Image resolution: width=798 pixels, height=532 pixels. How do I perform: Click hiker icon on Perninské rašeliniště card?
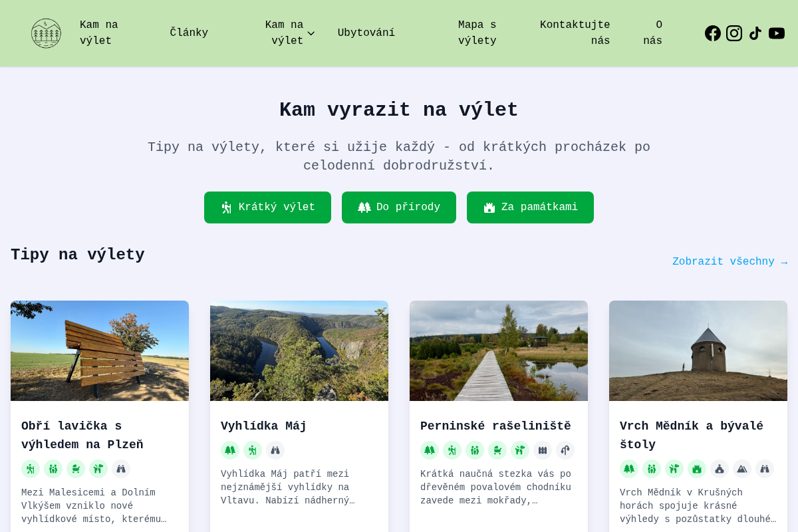452,450
